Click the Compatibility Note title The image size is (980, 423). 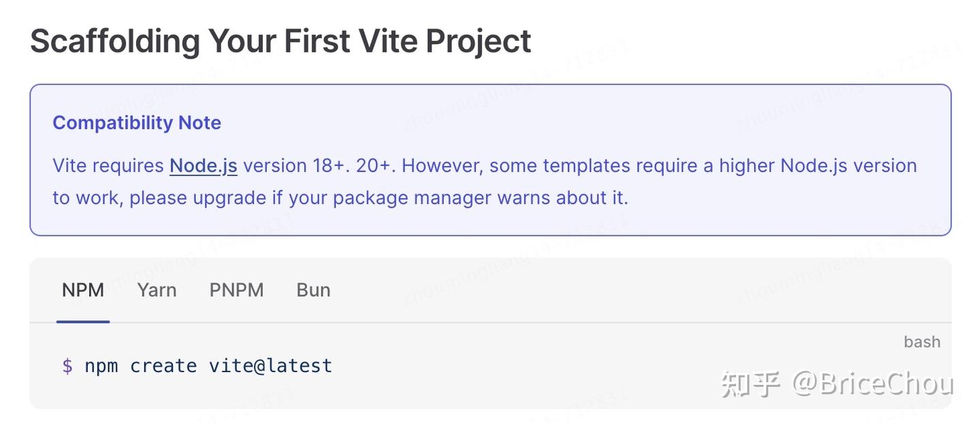click(x=137, y=123)
